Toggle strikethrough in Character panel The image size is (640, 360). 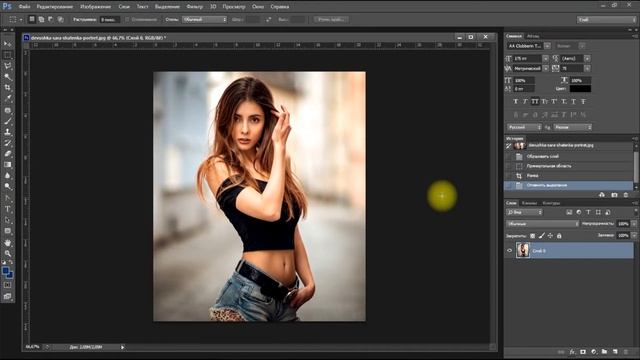click(x=583, y=101)
